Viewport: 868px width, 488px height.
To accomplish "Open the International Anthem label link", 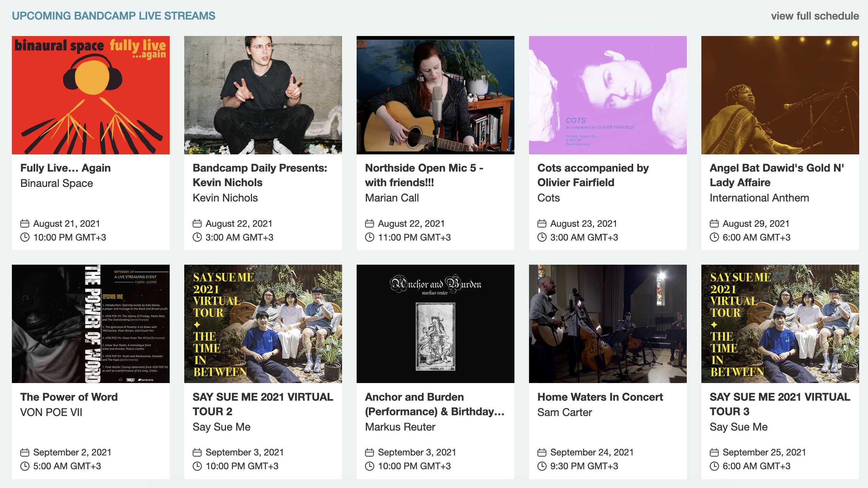I will (759, 198).
